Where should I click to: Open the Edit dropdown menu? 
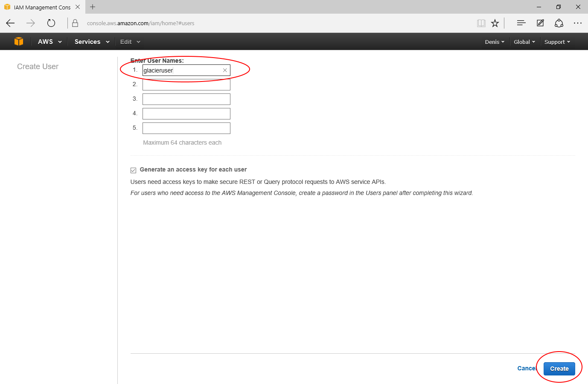click(x=130, y=42)
